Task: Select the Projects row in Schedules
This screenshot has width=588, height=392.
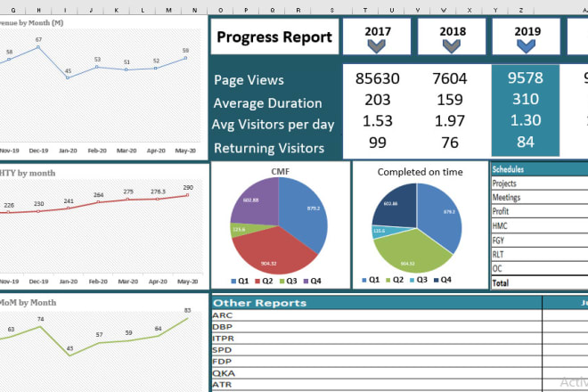Action: (x=540, y=184)
